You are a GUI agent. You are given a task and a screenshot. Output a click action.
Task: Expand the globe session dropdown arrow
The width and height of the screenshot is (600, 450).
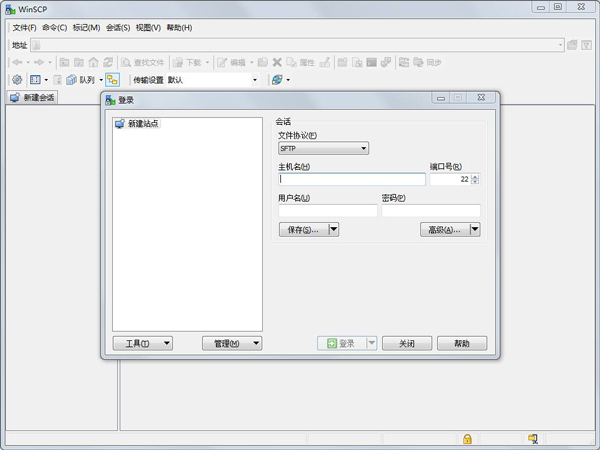[288, 80]
